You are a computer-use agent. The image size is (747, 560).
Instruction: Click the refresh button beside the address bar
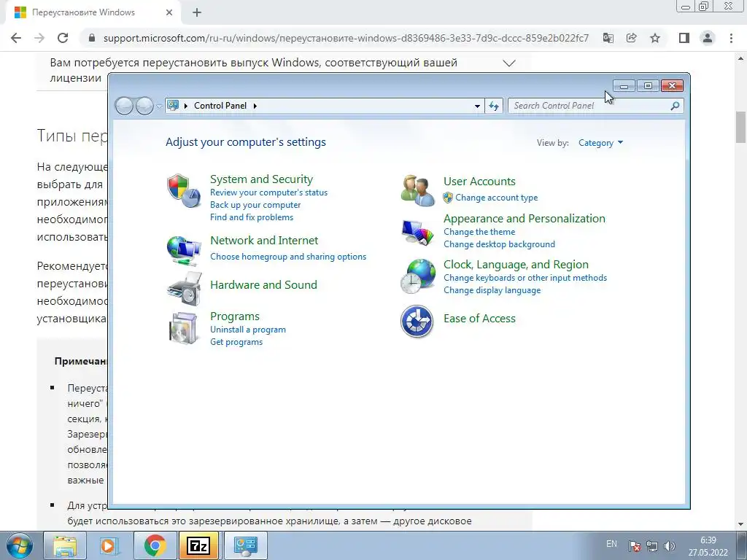(x=494, y=106)
